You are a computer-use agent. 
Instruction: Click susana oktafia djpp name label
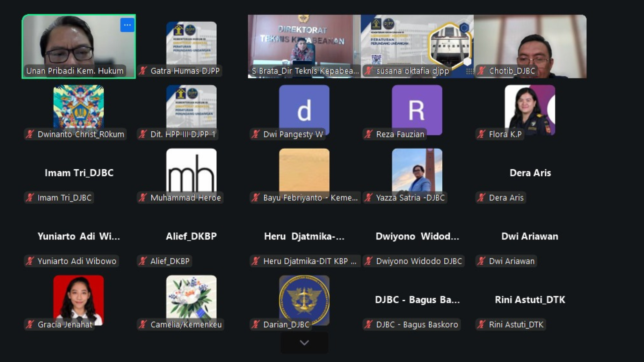pos(412,71)
